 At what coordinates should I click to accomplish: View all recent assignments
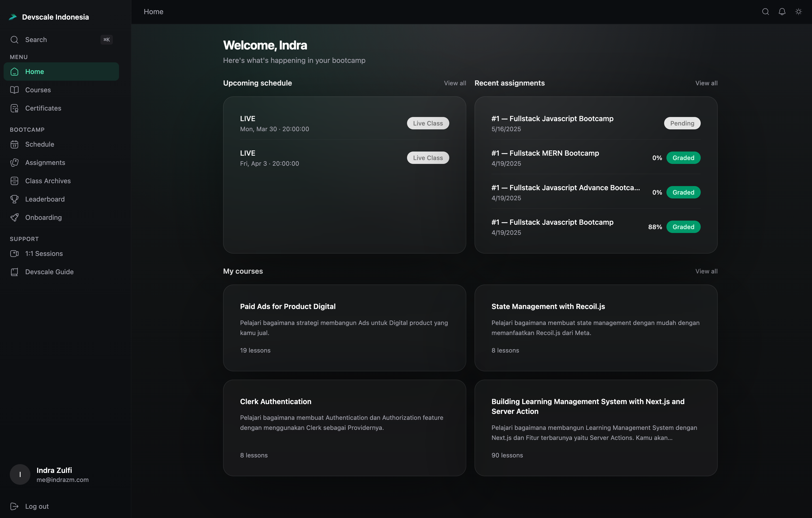(706, 83)
